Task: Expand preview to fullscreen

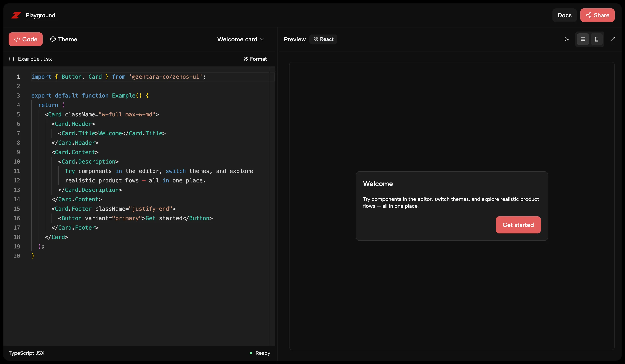Action: (x=613, y=39)
